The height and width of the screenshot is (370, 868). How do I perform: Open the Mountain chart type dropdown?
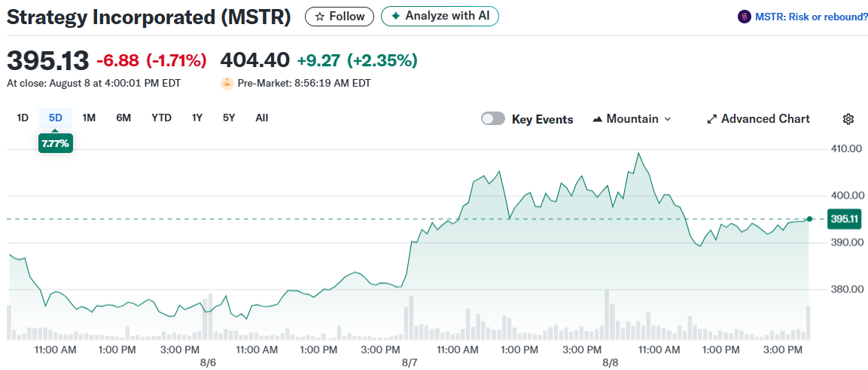coord(632,118)
